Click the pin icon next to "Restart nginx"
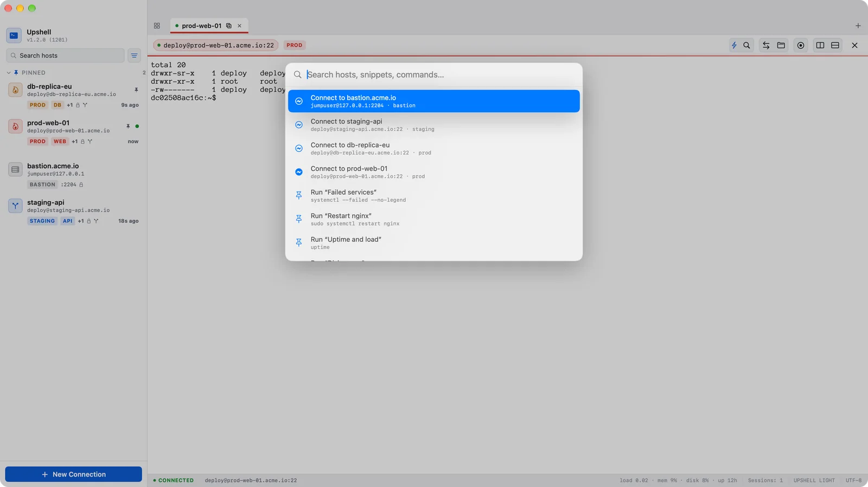The height and width of the screenshot is (487, 868). pyautogui.click(x=299, y=219)
